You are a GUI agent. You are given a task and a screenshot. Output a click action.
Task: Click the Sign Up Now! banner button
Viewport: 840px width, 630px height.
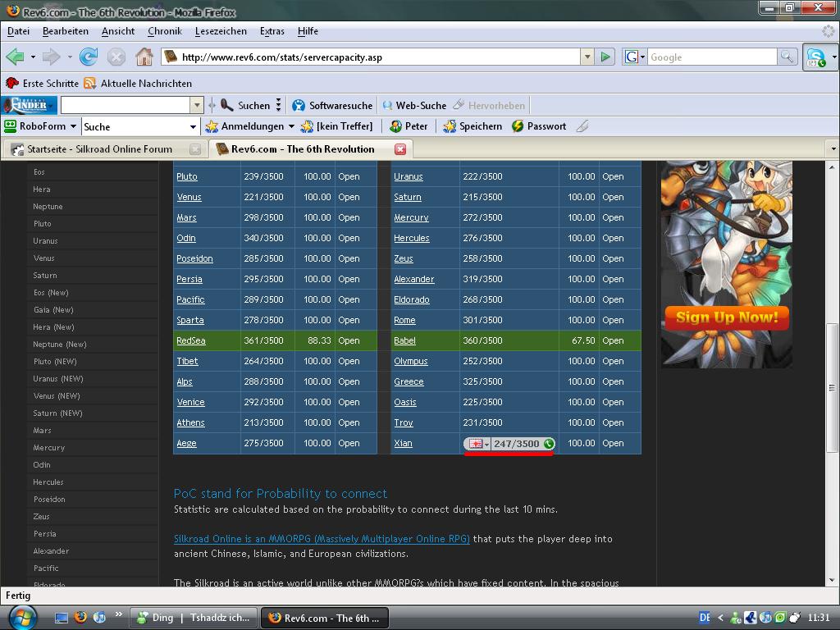[727, 317]
